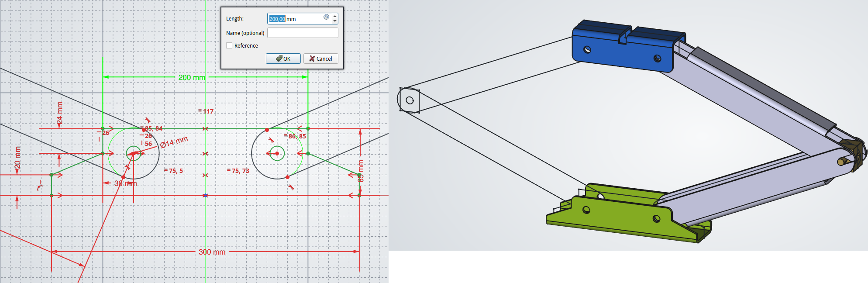868x283 pixels.
Task: Select the 24 mm vertical dimension label
Action: pyautogui.click(x=60, y=113)
